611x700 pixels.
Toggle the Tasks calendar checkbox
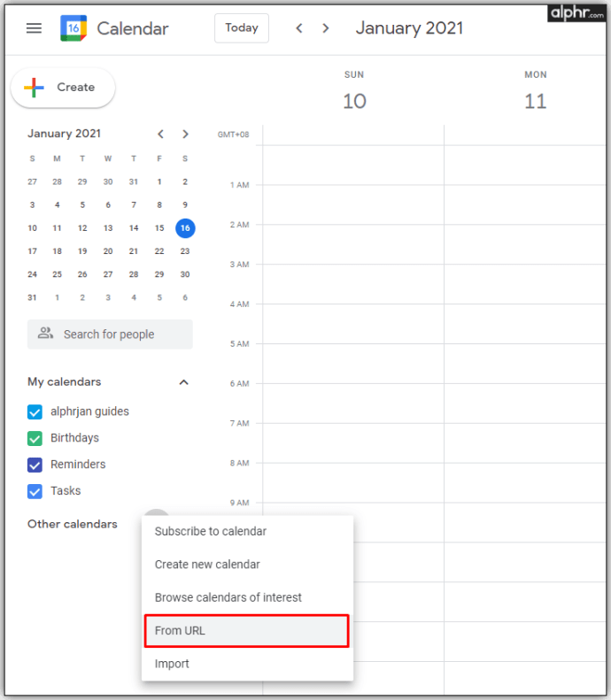(35, 491)
